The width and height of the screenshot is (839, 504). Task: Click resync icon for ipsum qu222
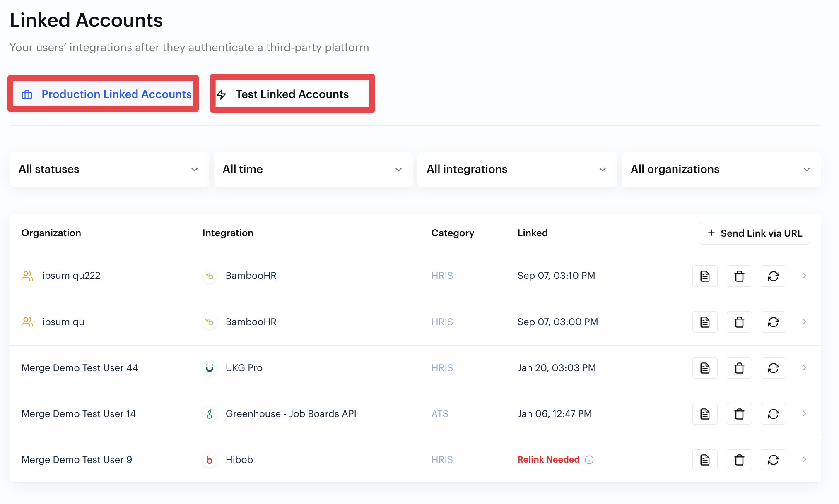[773, 276]
